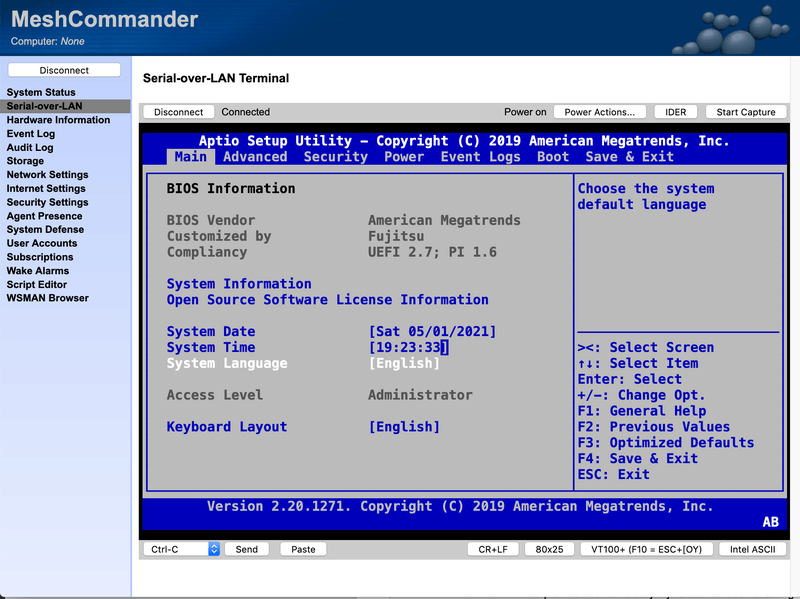Click F3: Optimized Defaults help text
800x599 pixels.
[x=666, y=442]
